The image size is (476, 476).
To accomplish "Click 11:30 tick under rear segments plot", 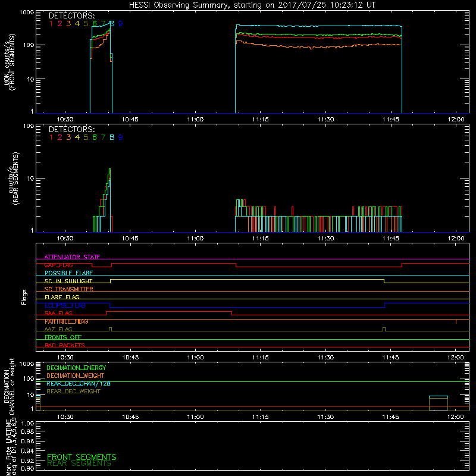I will [x=325, y=239].
